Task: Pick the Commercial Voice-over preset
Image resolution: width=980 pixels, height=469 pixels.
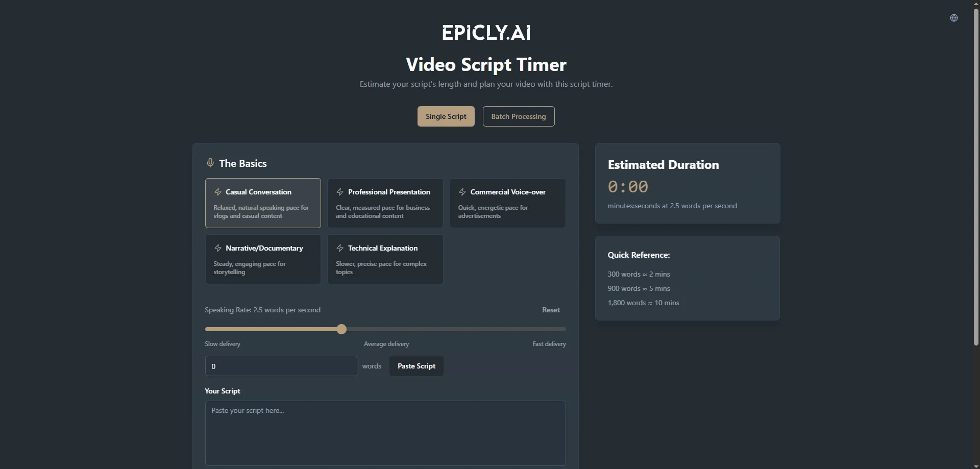Action: click(x=508, y=203)
